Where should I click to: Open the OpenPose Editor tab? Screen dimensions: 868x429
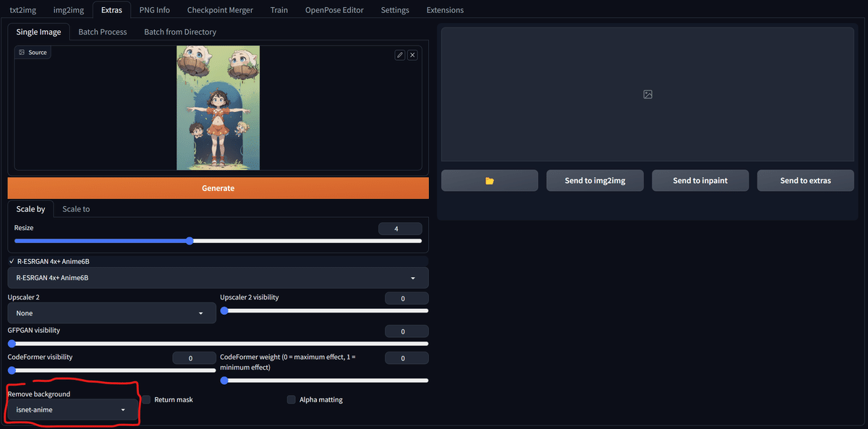tap(334, 10)
